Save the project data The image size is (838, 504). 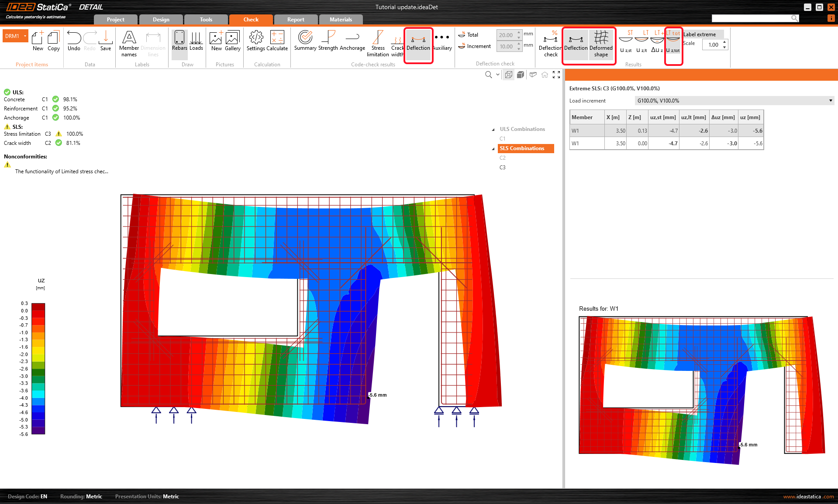(x=106, y=41)
